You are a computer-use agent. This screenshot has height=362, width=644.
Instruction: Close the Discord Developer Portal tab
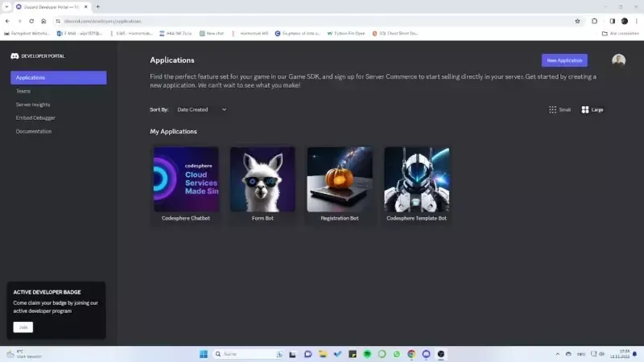click(86, 6)
